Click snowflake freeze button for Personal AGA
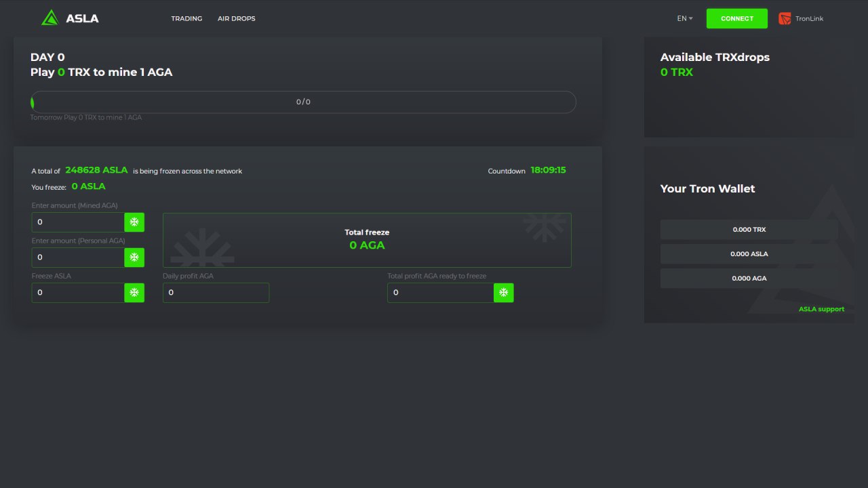Viewport: 868px width, 488px height. pos(134,257)
